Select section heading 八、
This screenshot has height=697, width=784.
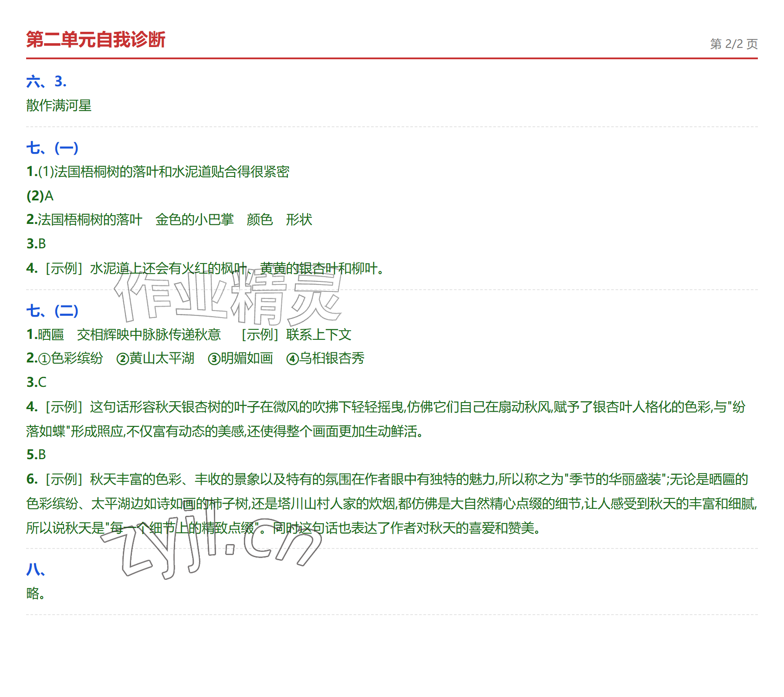point(36,569)
